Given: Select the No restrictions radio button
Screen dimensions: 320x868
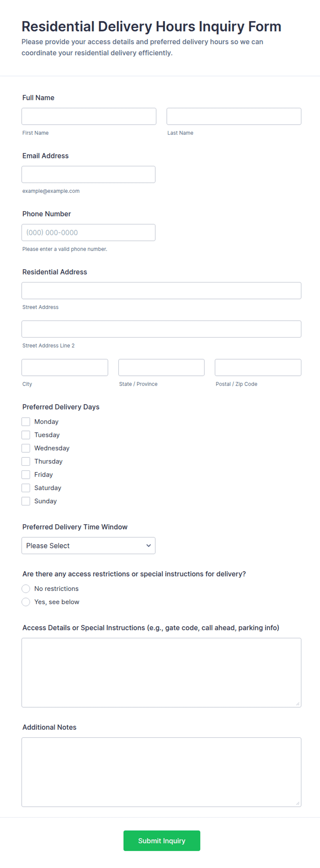Looking at the screenshot, I should pos(26,589).
